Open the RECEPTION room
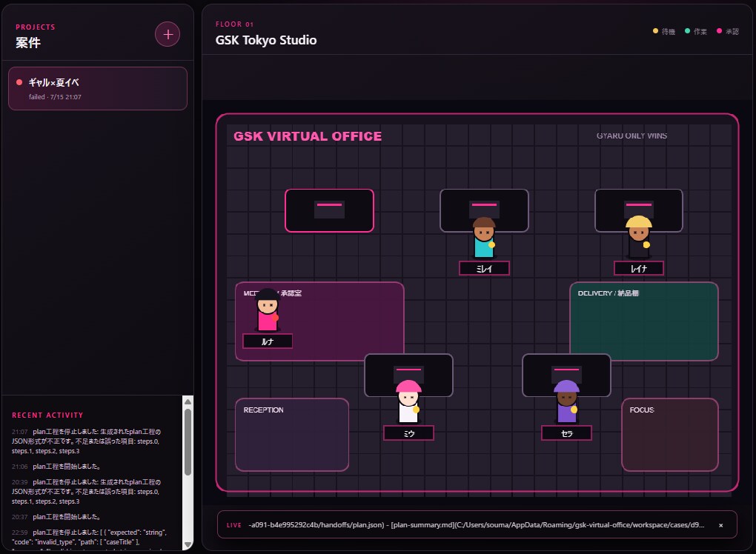The image size is (756, 554). (292, 435)
